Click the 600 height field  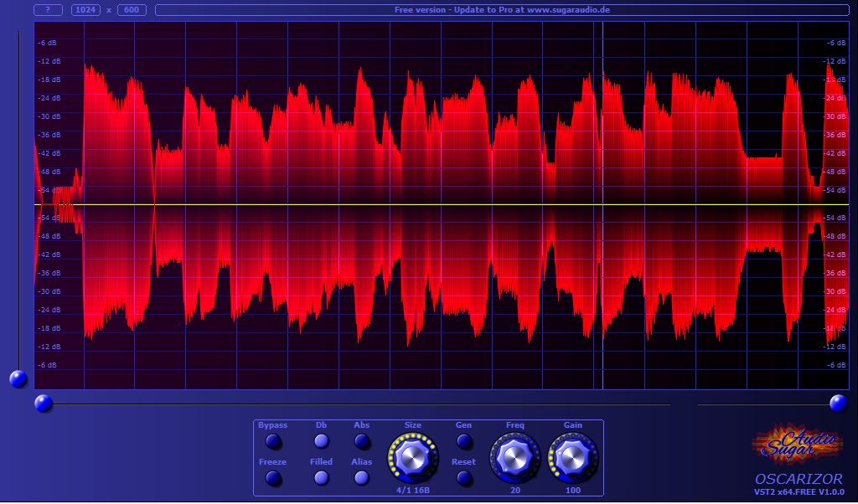pyautogui.click(x=132, y=10)
